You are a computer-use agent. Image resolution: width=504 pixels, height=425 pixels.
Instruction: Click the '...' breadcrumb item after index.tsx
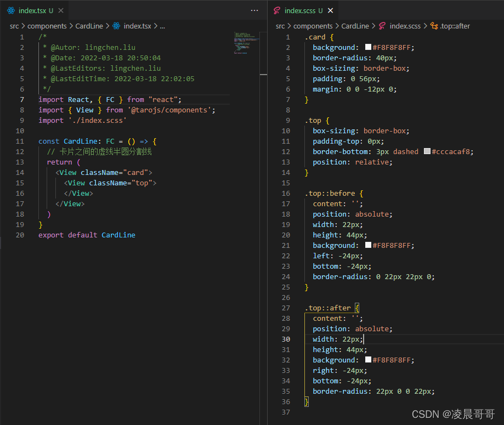pos(162,26)
